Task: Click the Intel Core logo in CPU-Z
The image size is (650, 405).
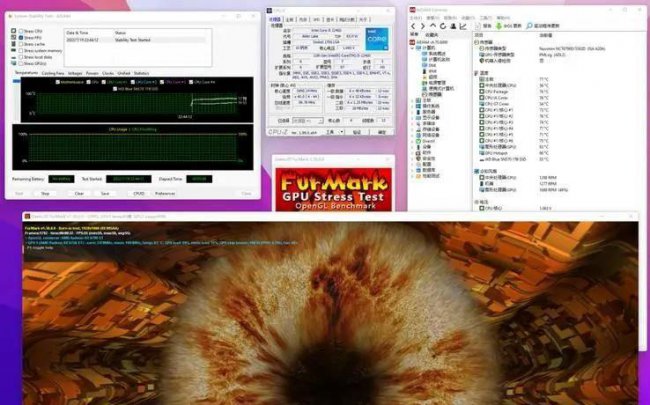Action: [377, 39]
